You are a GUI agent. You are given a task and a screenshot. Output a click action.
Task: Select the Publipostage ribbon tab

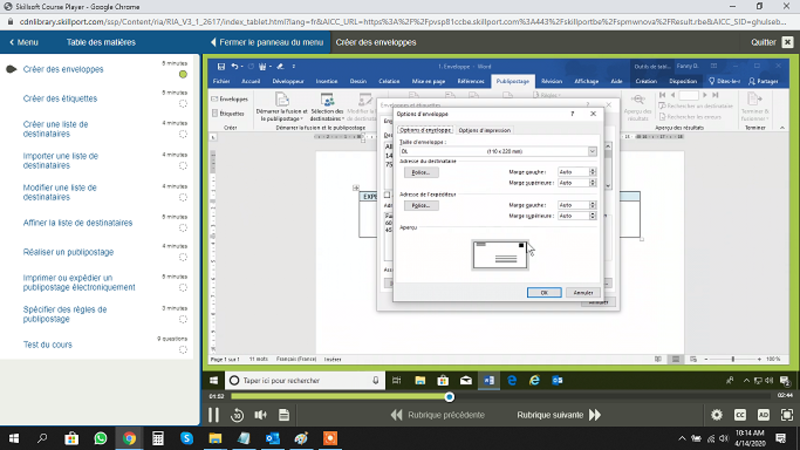click(512, 81)
